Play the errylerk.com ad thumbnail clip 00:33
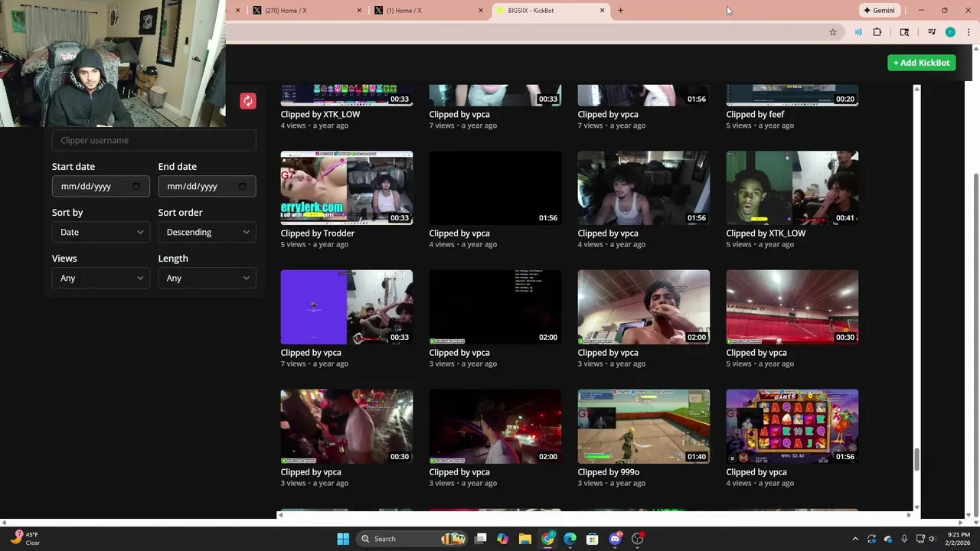The width and height of the screenshot is (980, 551). pyautogui.click(x=347, y=187)
